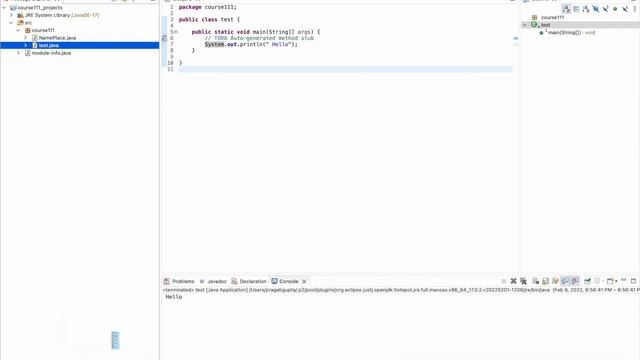Click the System keyword on line 7
The width and height of the screenshot is (640, 360).
tap(214, 44)
